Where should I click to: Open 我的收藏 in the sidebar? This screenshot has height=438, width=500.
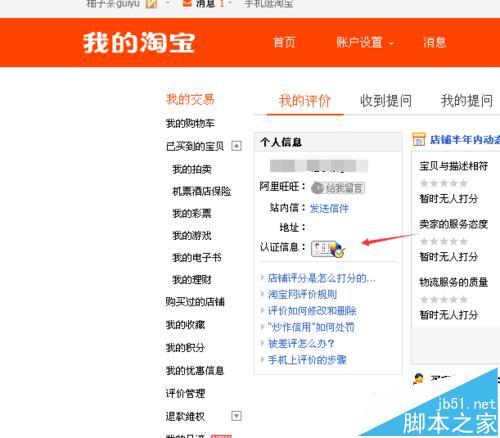185,325
